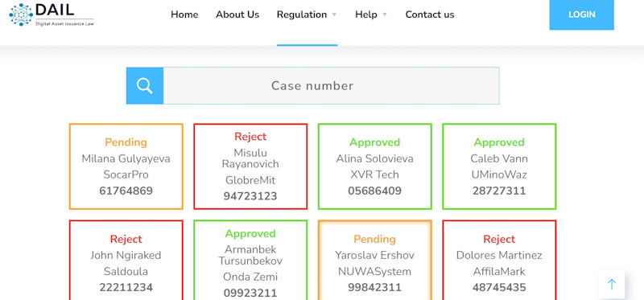644x300 pixels.
Task: Click company name NUWASystem
Action: point(375,272)
